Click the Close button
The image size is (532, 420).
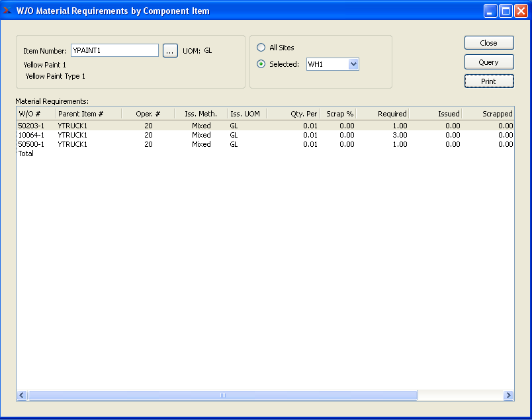point(489,43)
